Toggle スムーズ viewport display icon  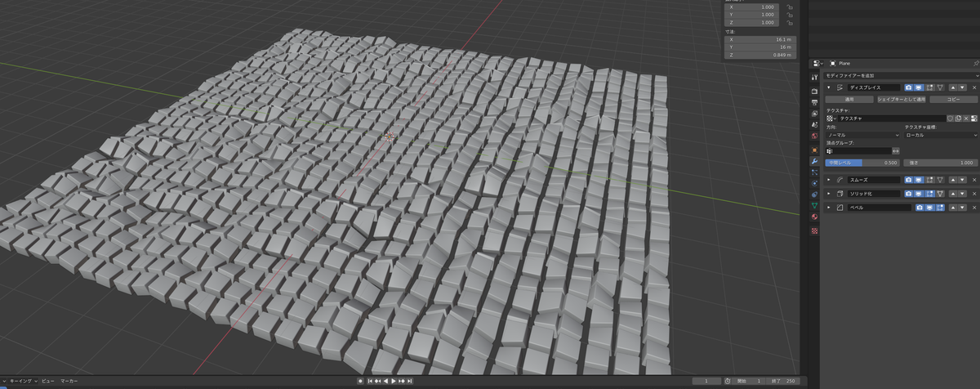(919, 180)
